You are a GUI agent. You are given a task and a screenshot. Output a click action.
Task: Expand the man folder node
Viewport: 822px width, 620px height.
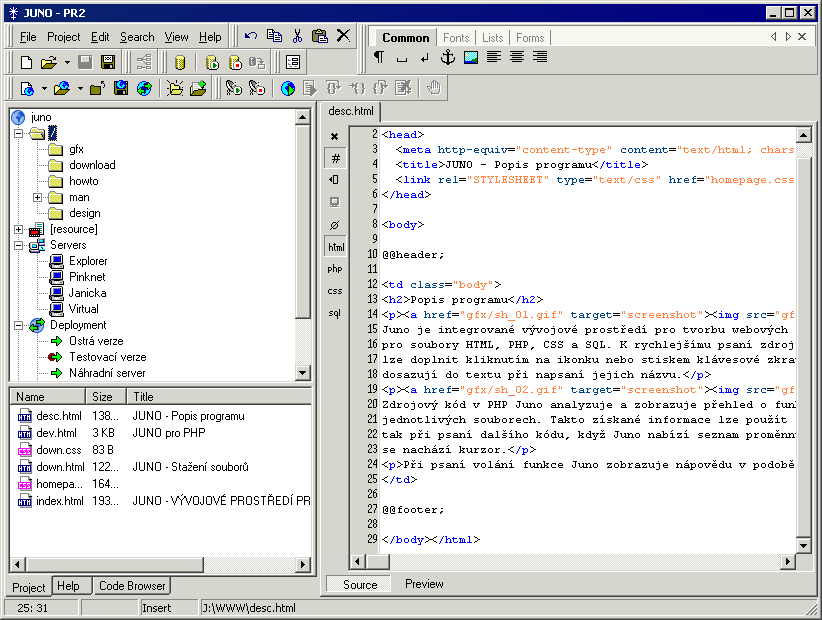point(37,198)
